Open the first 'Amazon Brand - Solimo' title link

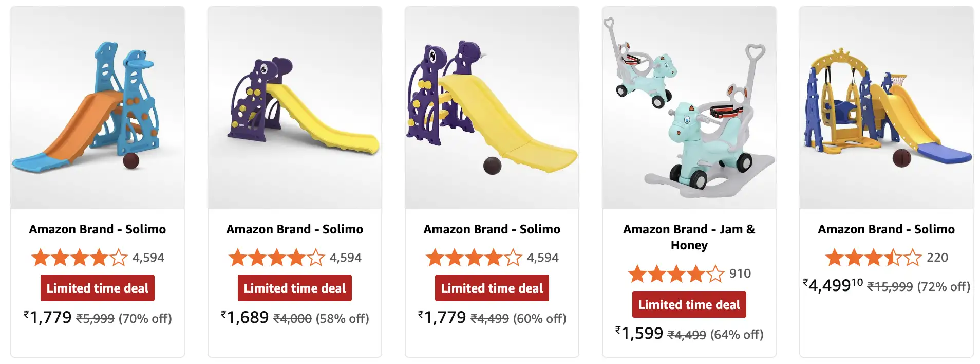pos(98,229)
